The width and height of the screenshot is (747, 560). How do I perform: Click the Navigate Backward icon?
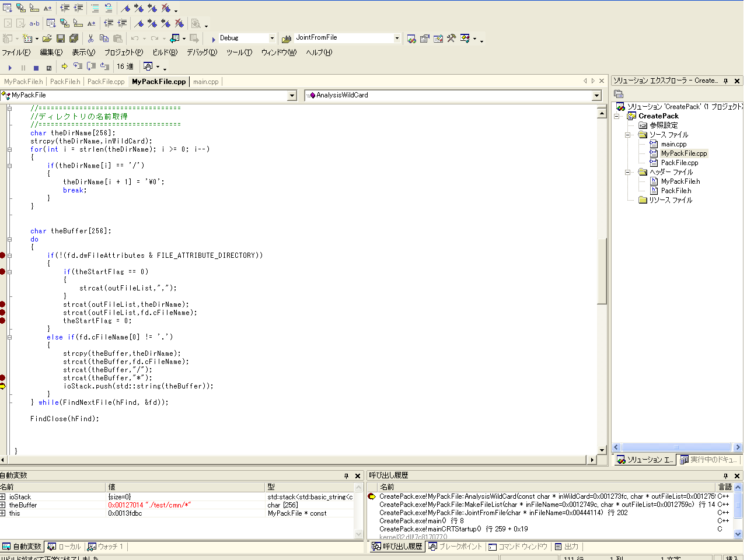pyautogui.click(x=174, y=38)
